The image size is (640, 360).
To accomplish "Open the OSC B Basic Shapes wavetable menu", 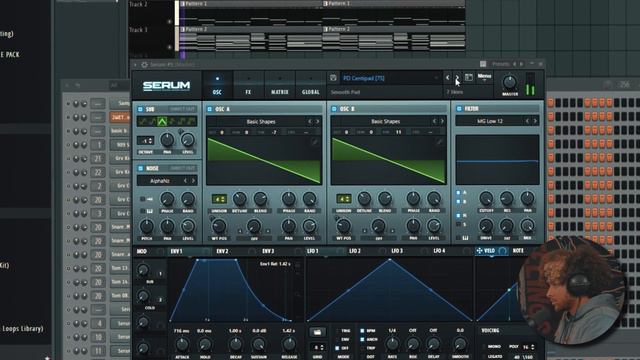I will point(385,121).
